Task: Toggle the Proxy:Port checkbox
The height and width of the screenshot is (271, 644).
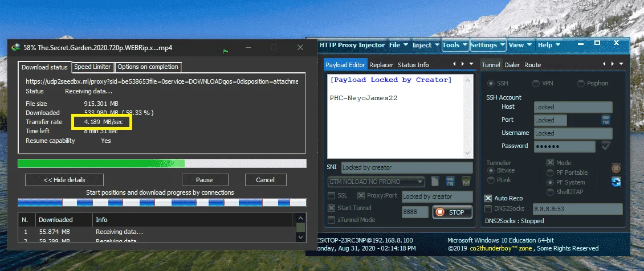Action: click(361, 195)
